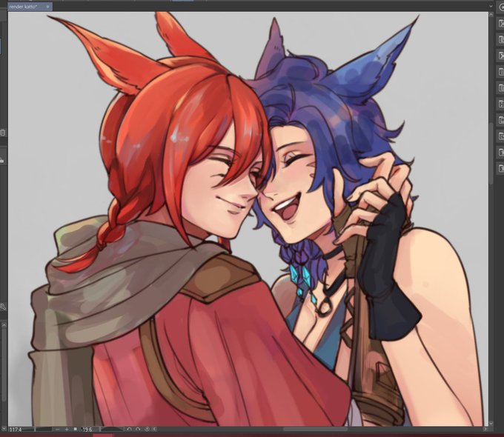
Task: Click the vertical scrollbar down arrow
Action: click(491, 424)
